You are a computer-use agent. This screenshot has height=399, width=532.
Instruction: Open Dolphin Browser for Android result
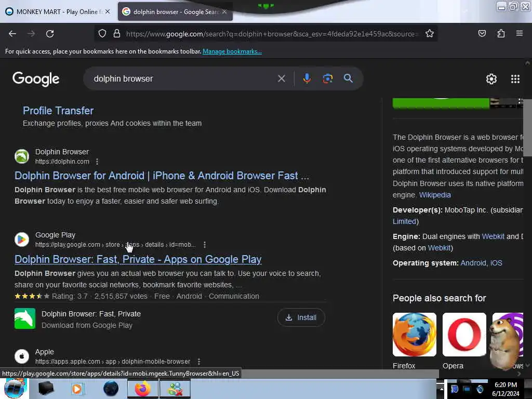[162, 176]
